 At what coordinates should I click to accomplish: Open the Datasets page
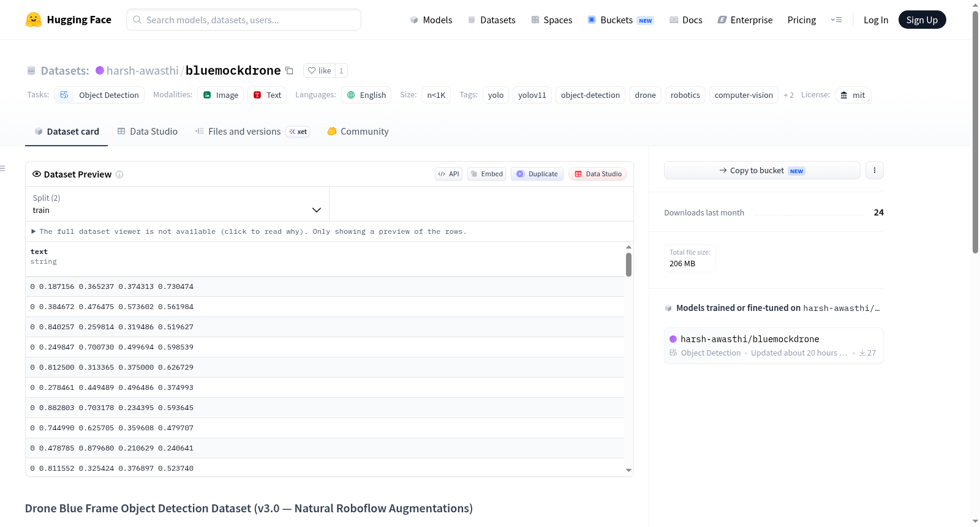coord(491,20)
